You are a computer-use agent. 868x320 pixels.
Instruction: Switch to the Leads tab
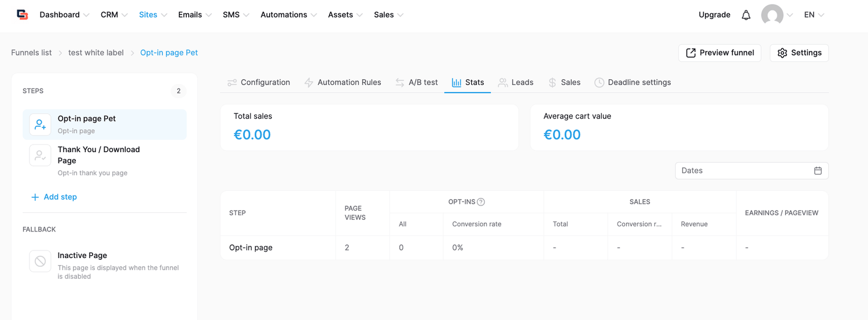pyautogui.click(x=516, y=83)
